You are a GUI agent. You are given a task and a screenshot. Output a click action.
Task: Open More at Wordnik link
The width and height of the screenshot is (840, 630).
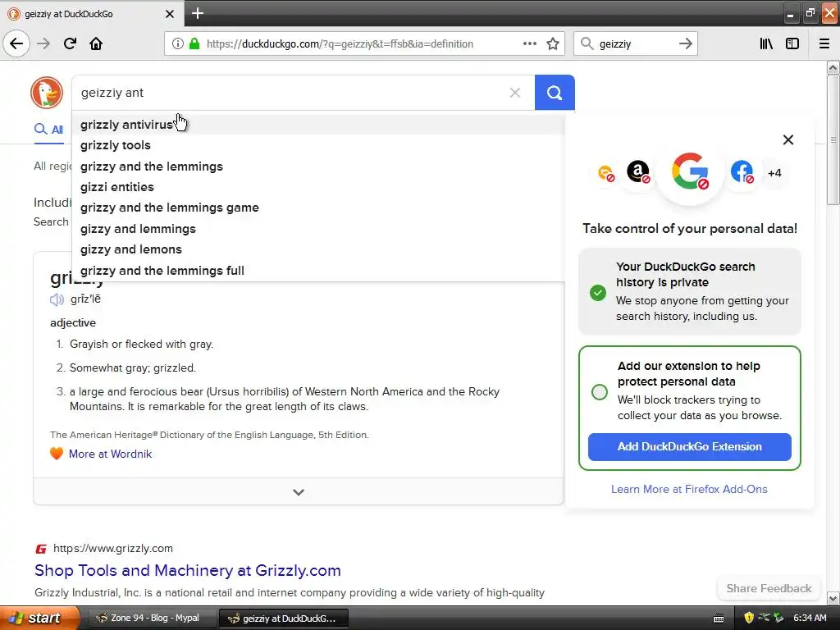click(111, 454)
